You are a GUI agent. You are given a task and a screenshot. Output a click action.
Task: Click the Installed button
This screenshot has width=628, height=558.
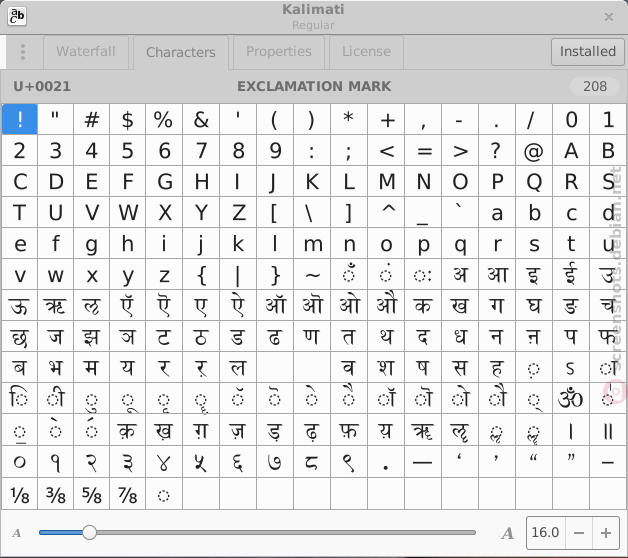[588, 52]
